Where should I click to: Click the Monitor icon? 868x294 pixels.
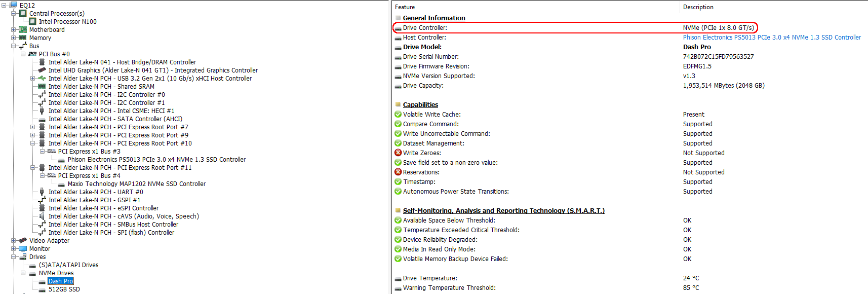[x=23, y=248]
